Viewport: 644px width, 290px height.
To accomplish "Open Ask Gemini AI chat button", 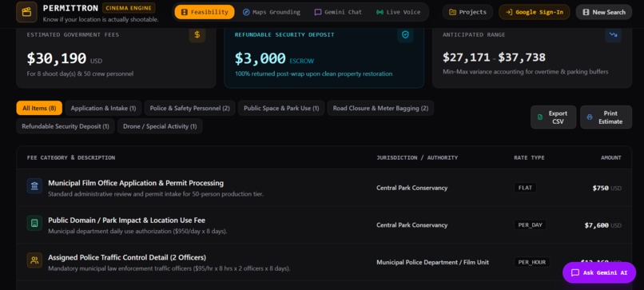I will (599, 272).
